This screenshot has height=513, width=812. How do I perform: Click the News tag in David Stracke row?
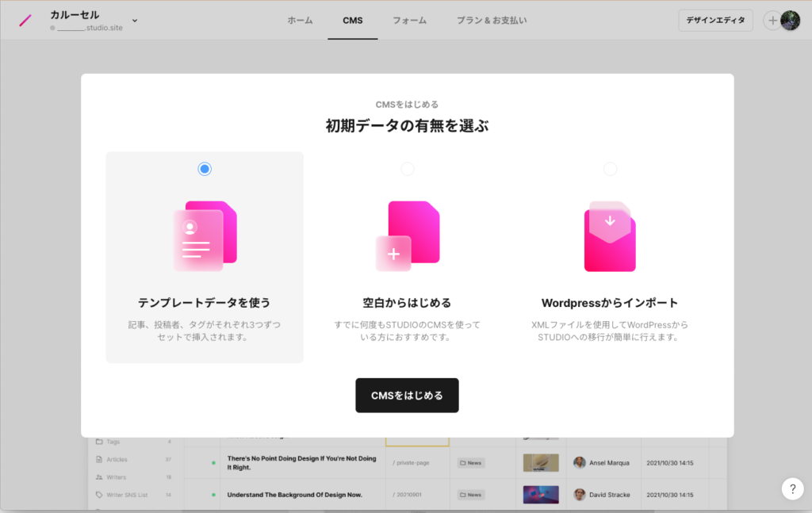coord(471,495)
